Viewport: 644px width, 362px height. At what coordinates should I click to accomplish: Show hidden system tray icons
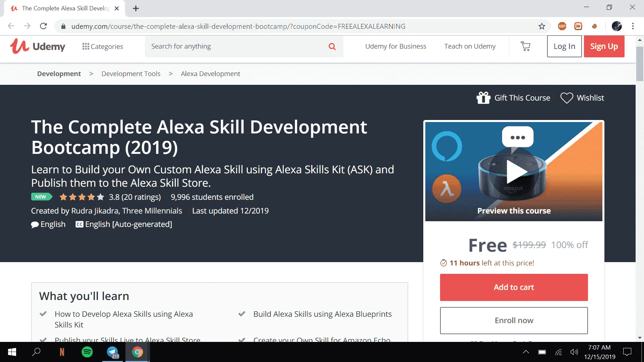click(x=526, y=352)
